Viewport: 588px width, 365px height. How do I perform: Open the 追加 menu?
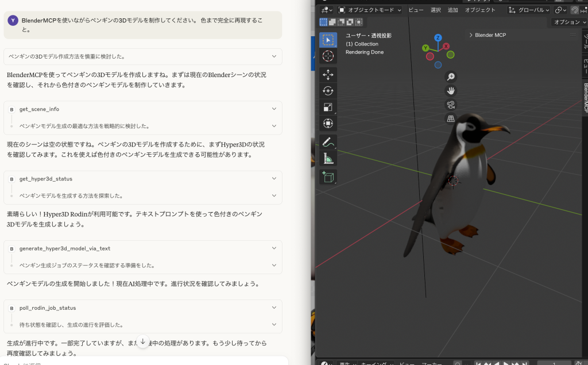(453, 10)
